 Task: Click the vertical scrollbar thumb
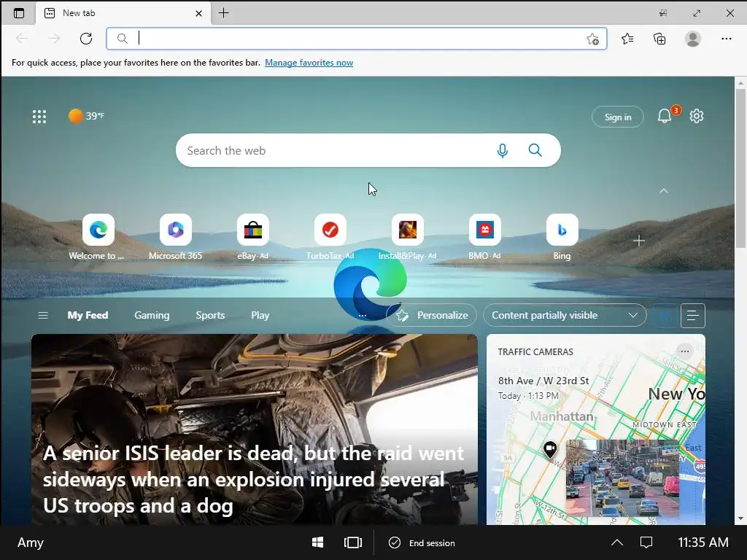(x=740, y=168)
